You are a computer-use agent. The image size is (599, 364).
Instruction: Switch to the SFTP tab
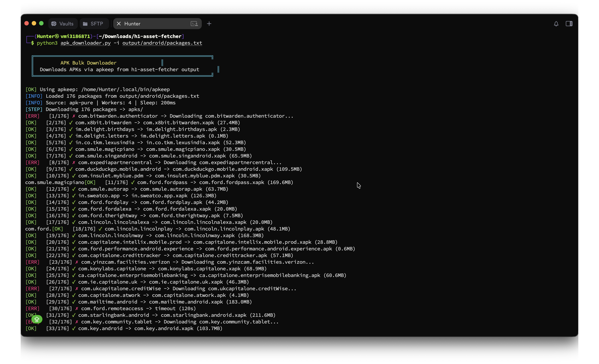(x=94, y=24)
